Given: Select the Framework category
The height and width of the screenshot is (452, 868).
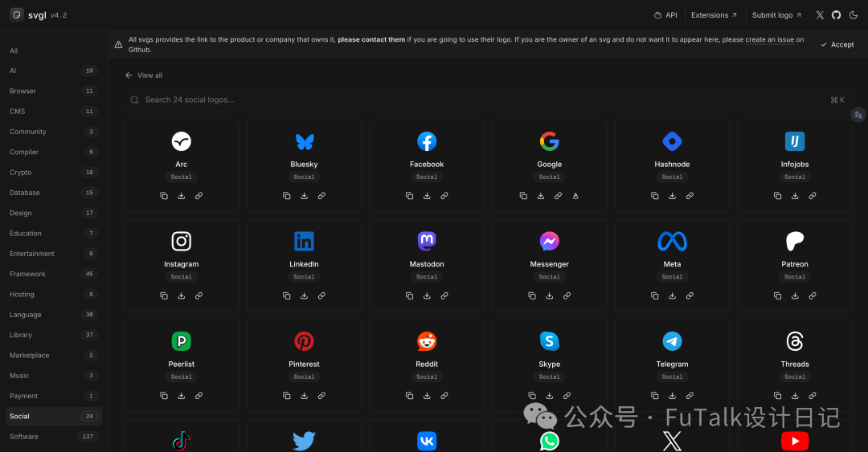Looking at the screenshot, I should [54, 274].
